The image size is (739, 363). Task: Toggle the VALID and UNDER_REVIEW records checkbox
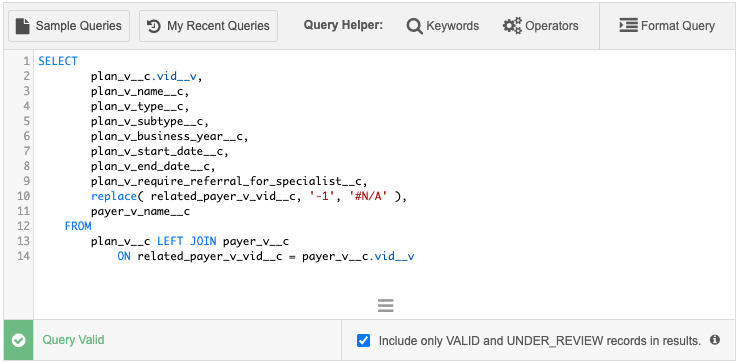coord(363,340)
